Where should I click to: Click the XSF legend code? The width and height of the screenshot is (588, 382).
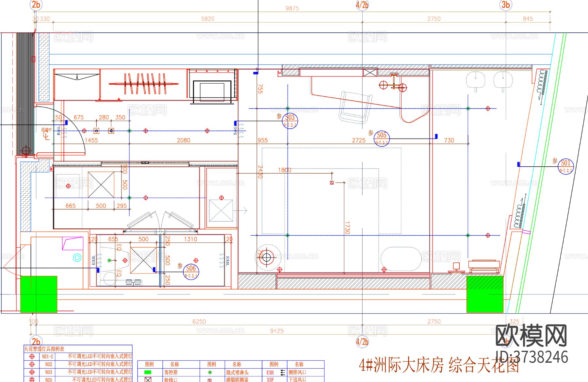pyautogui.click(x=270, y=380)
